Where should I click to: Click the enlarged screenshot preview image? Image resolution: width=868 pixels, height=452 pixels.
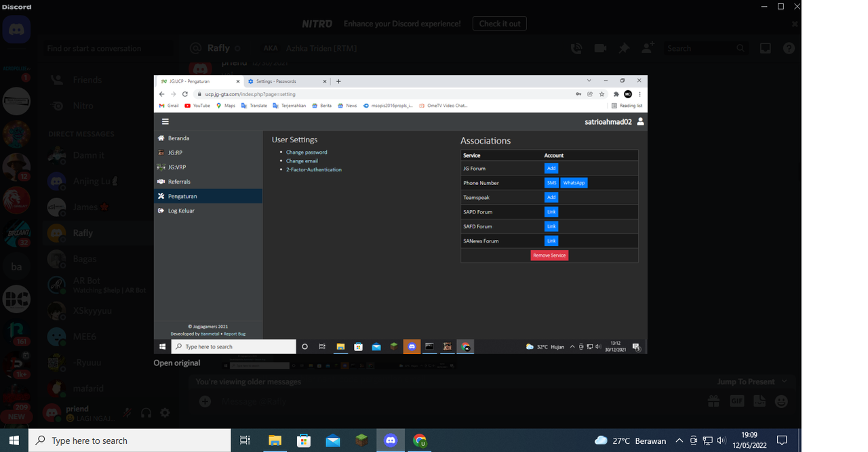[401, 214]
